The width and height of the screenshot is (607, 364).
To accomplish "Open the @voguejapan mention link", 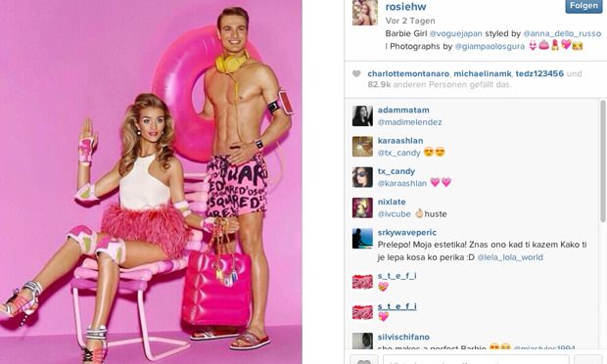I will tap(455, 33).
